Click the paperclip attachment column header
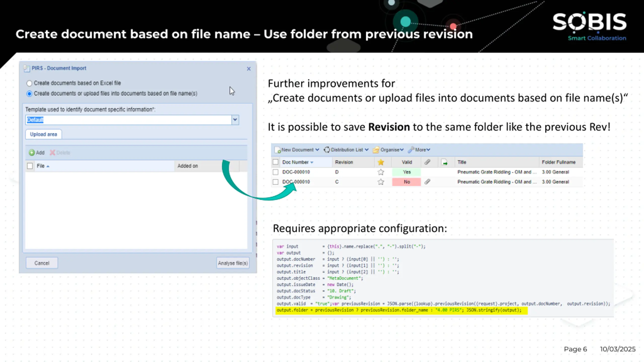 click(x=427, y=162)
